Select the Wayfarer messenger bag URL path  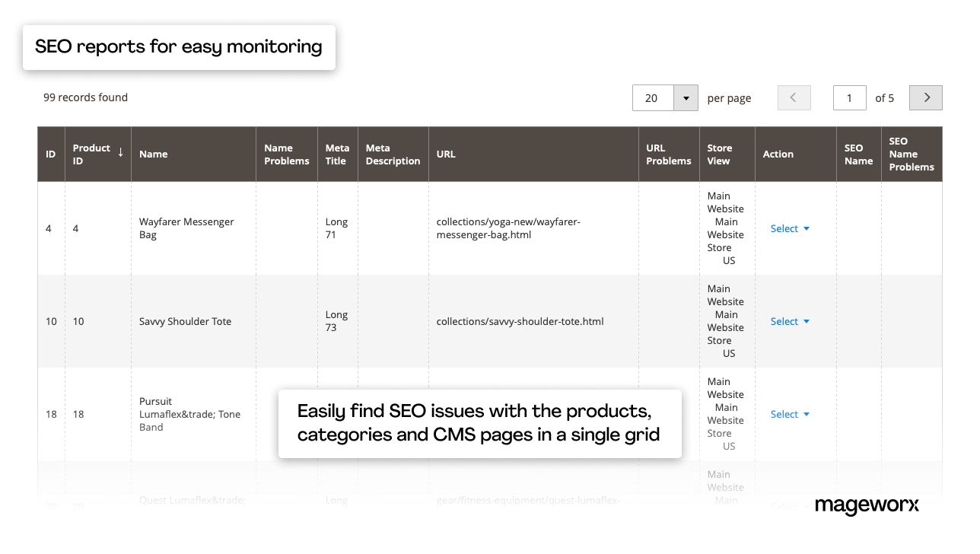click(x=508, y=228)
